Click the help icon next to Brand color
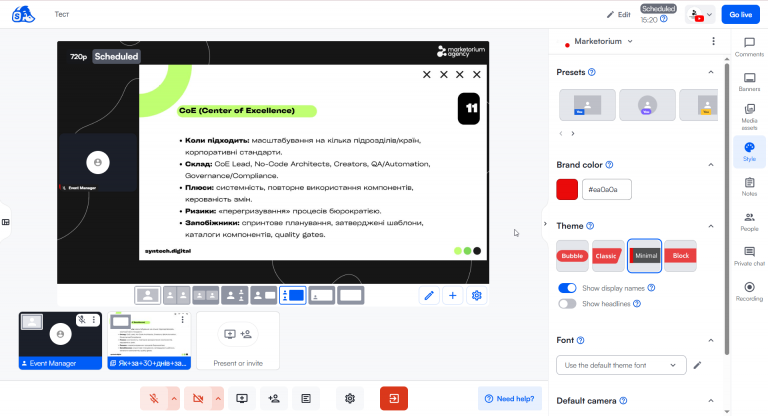 pos(609,165)
